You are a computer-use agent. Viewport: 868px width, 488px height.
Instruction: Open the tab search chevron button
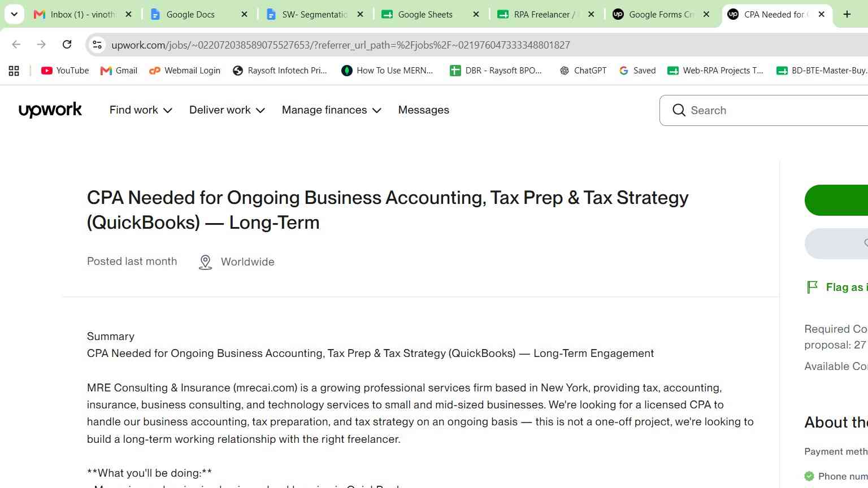(14, 14)
